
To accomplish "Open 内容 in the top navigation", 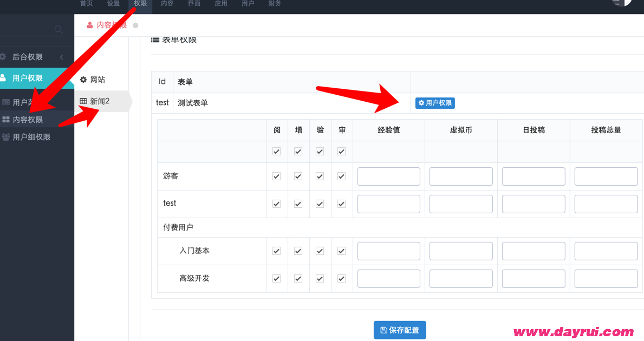I will tap(167, 3).
